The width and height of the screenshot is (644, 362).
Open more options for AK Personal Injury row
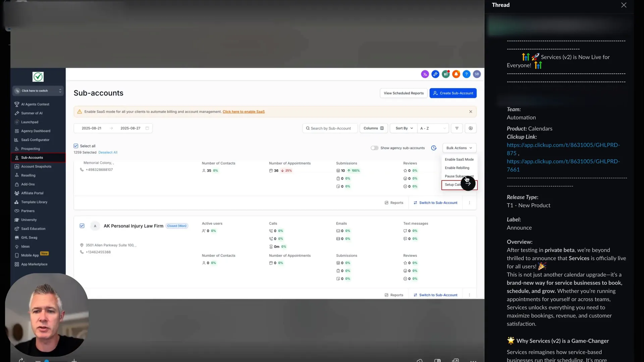(469, 295)
